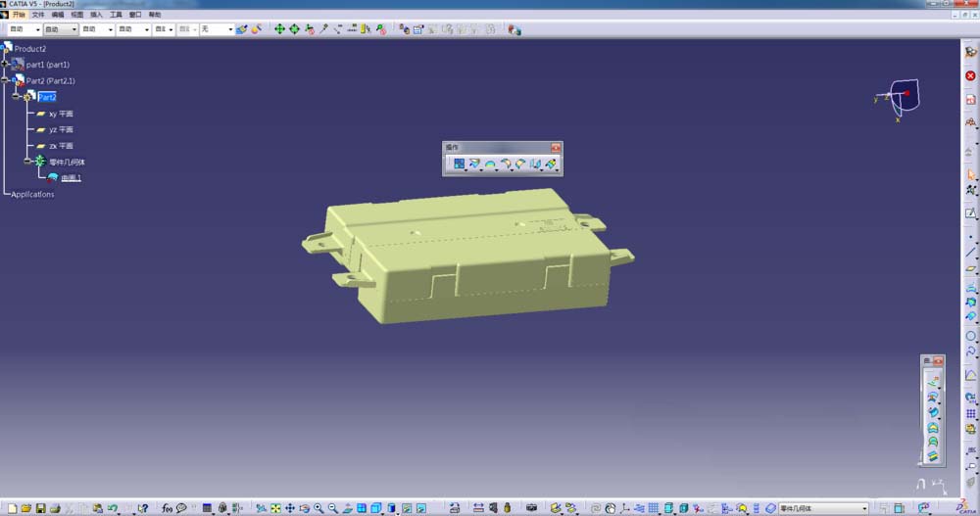Click the last icon in Operations floating toolbar
Image resolution: width=980 pixels, height=516 pixels.
click(x=551, y=164)
